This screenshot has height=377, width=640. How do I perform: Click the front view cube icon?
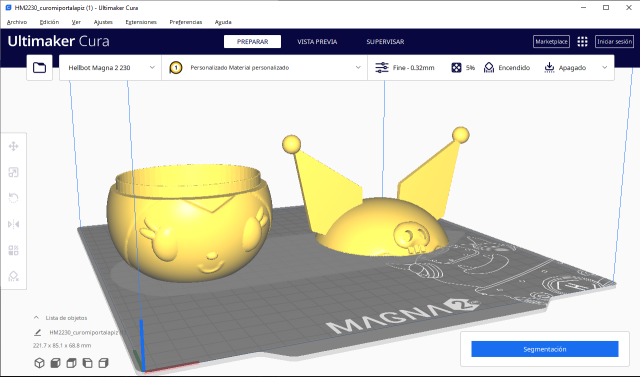tap(55, 363)
